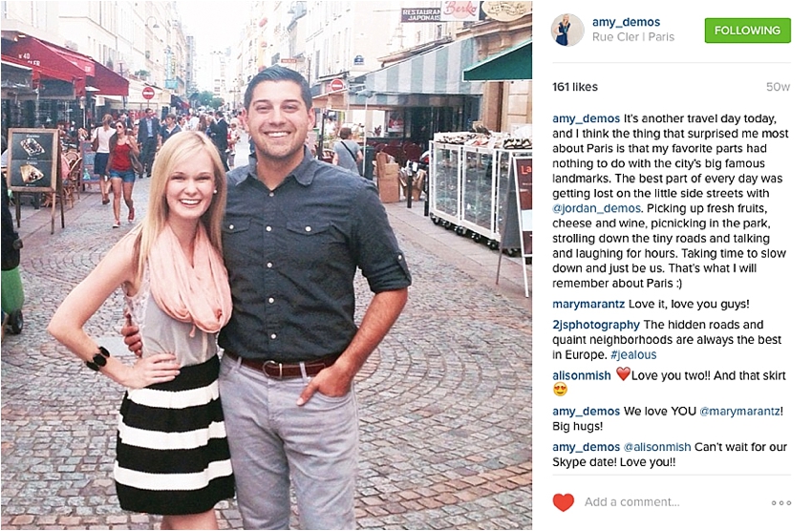Open amy_demos username in post header

tap(626, 22)
